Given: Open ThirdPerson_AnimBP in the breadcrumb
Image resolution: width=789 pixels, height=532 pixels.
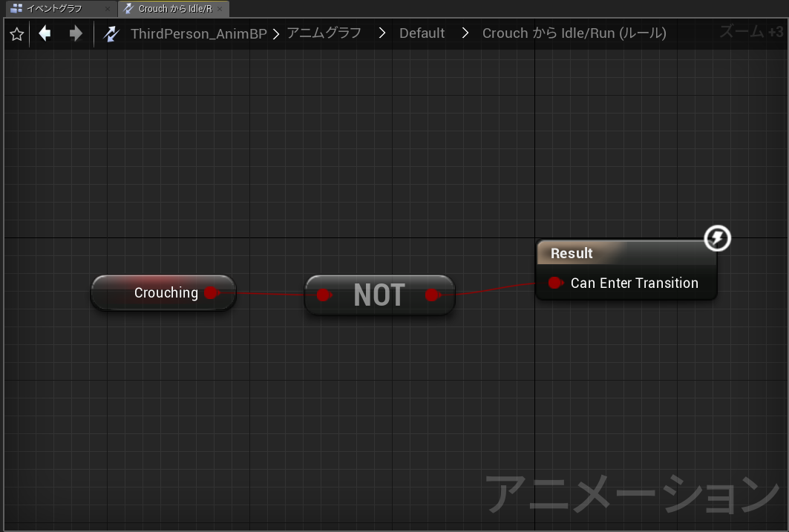Looking at the screenshot, I should (199, 33).
